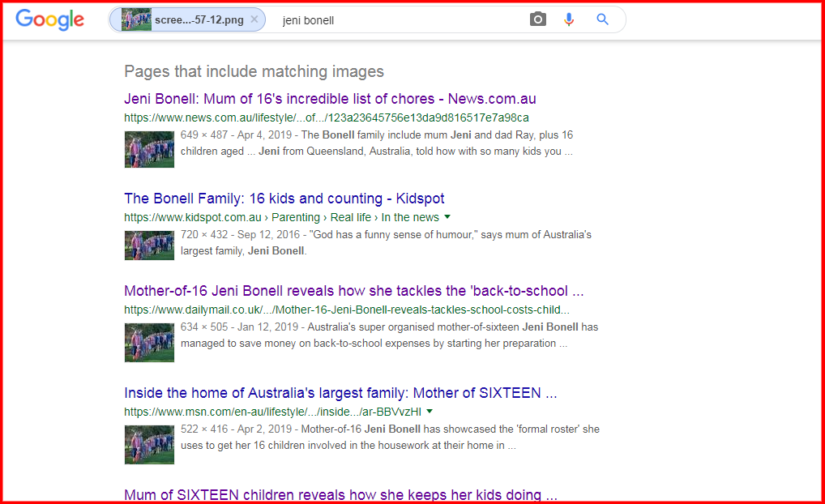Expand the msn.com result URL dropdown arrow
825x504 pixels.
click(x=430, y=411)
